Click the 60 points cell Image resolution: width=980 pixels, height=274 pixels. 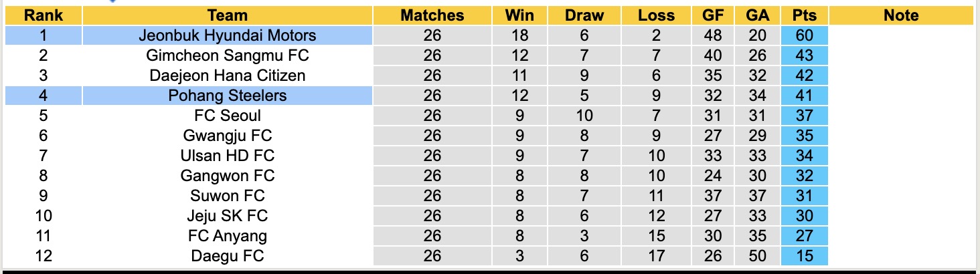point(804,35)
